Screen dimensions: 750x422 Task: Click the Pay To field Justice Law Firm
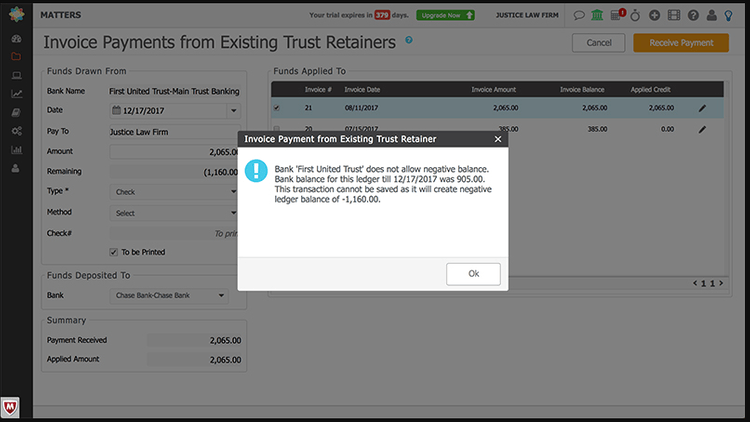click(175, 132)
